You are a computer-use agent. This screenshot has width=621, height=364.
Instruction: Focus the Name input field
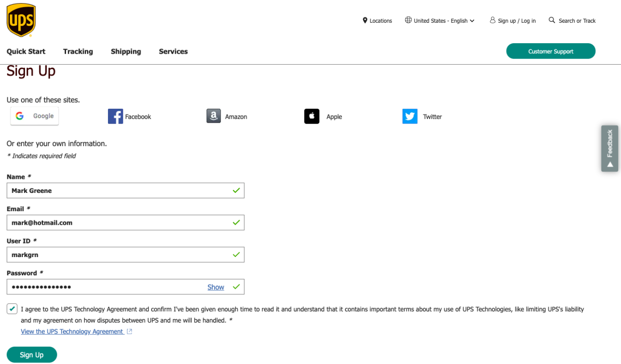pos(125,191)
